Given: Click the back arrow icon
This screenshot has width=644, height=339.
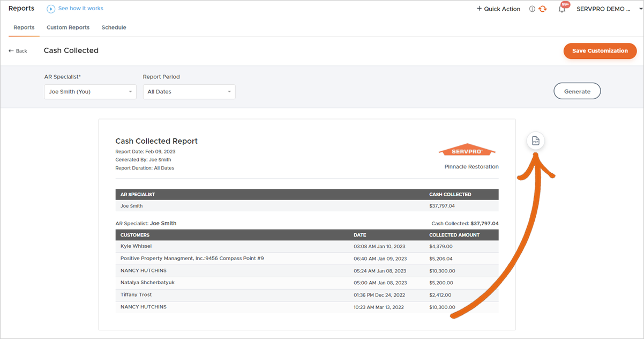Looking at the screenshot, I should (x=11, y=51).
